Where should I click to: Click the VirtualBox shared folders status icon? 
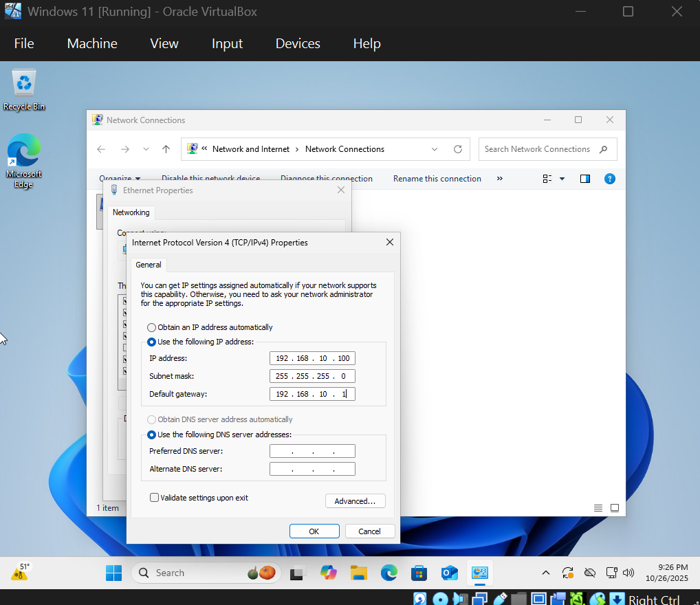pyautogui.click(x=518, y=597)
